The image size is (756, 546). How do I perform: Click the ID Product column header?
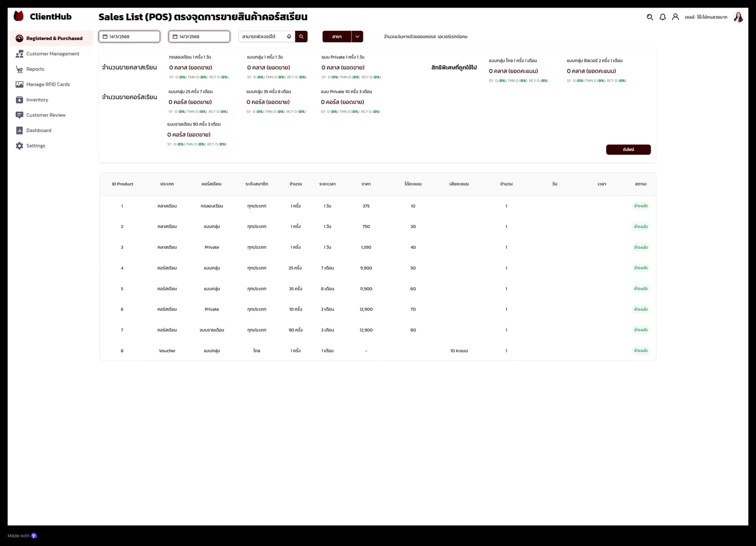pyautogui.click(x=122, y=184)
